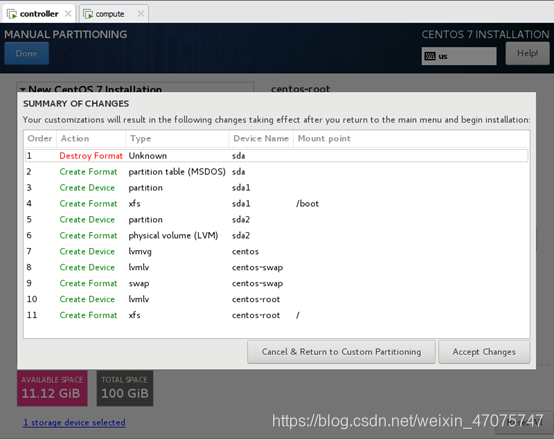
Task: Click the compute tab VM icon
Action: [88, 14]
